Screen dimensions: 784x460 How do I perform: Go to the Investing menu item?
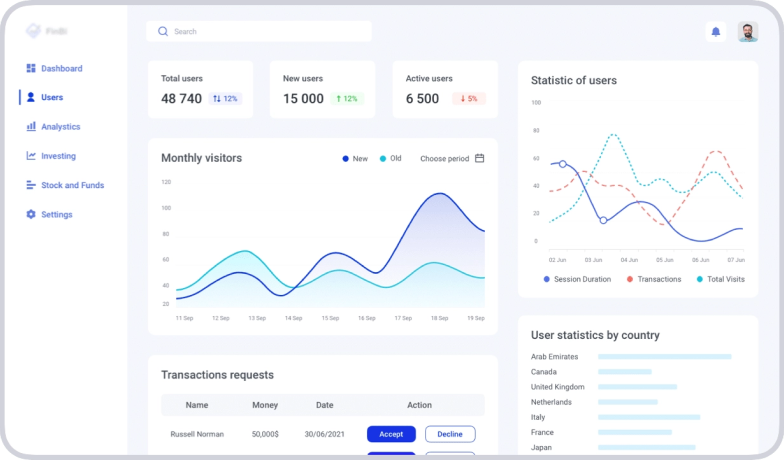58,156
